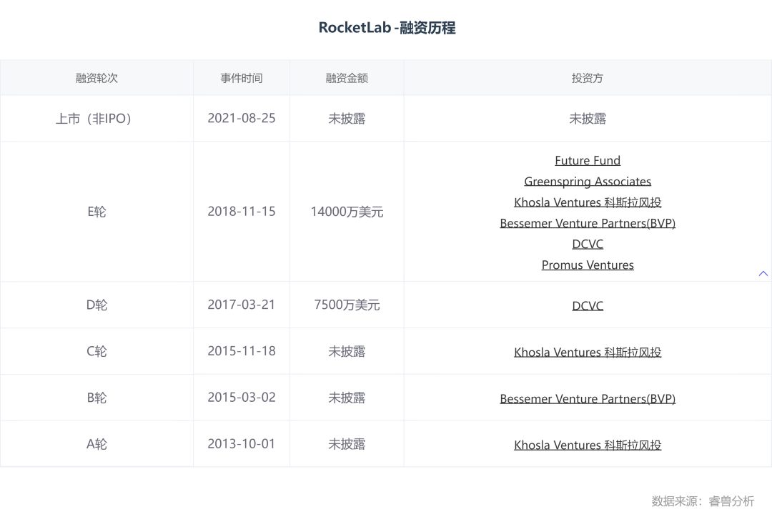
Task: Collapse the E轮 investor list chevron
Action: (763, 273)
